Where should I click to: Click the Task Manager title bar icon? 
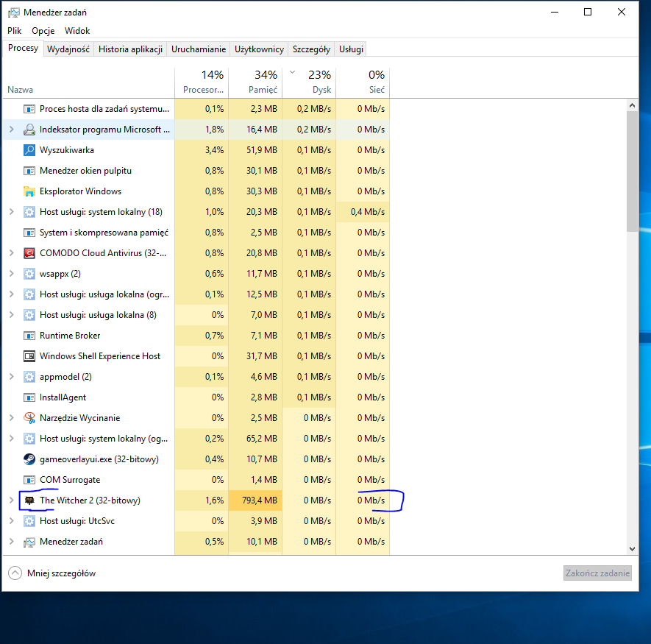[13, 13]
